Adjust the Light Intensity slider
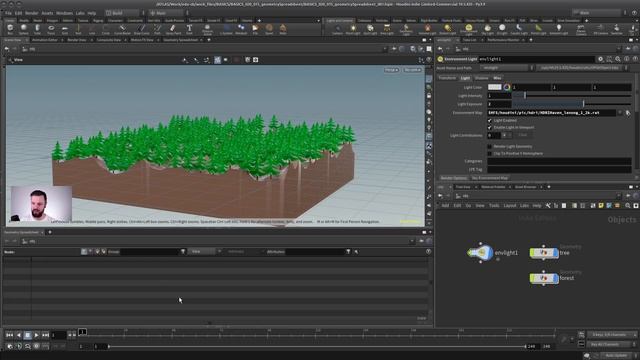 pyautogui.click(x=571, y=96)
